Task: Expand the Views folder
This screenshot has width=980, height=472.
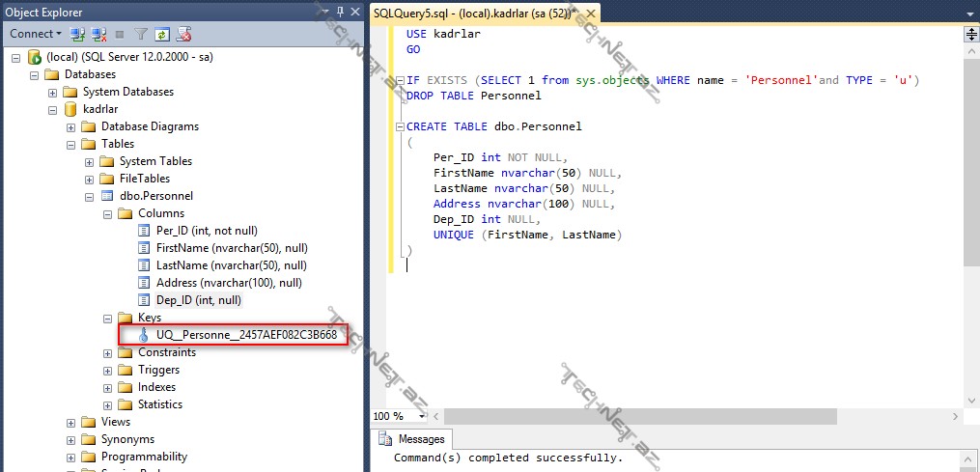Action: pyautogui.click(x=71, y=422)
